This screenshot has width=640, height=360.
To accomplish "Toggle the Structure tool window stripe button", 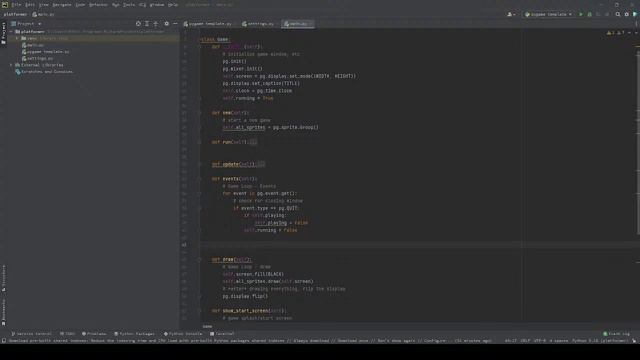I will (x=4, y=278).
